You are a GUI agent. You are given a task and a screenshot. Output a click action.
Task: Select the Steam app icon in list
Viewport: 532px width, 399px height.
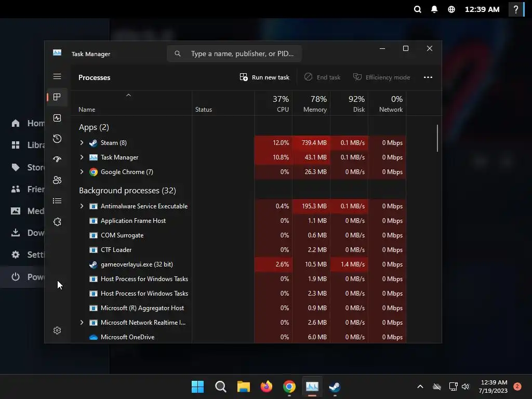[x=94, y=143]
